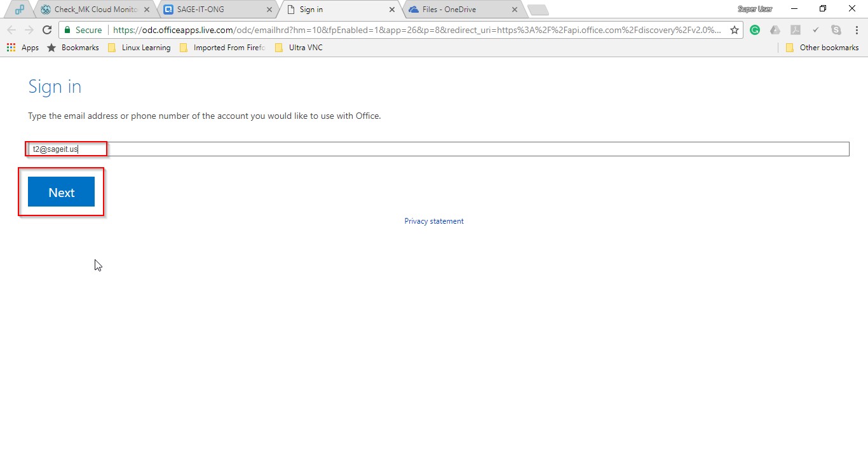The height and width of the screenshot is (462, 868).
Task: Switch to the SAGE-IT-ONG tab
Action: tap(213, 10)
